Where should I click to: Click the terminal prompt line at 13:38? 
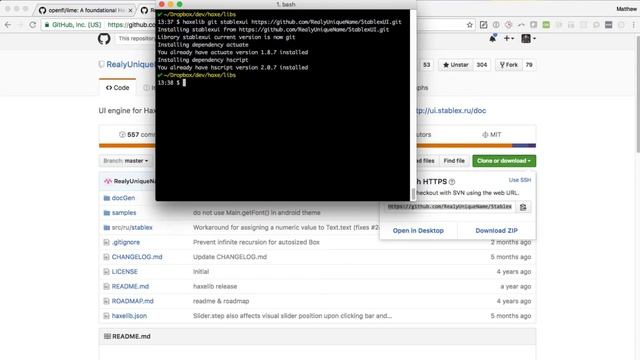tap(171, 83)
